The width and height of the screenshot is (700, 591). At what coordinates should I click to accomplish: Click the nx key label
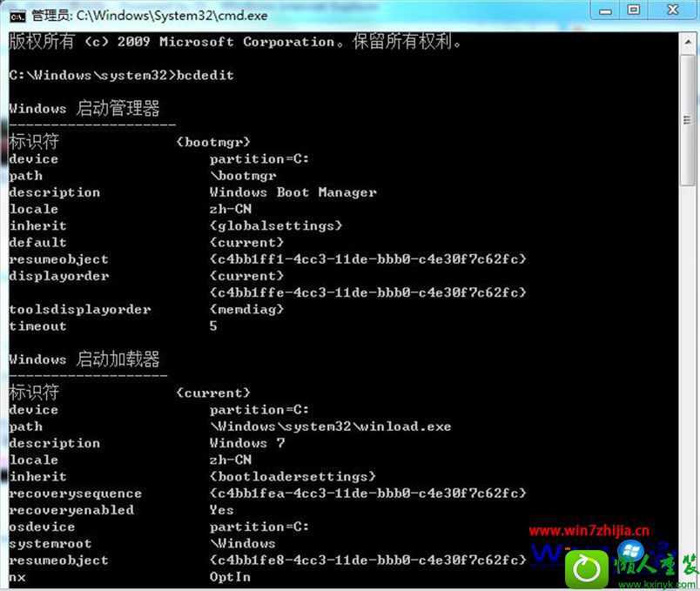point(17,577)
